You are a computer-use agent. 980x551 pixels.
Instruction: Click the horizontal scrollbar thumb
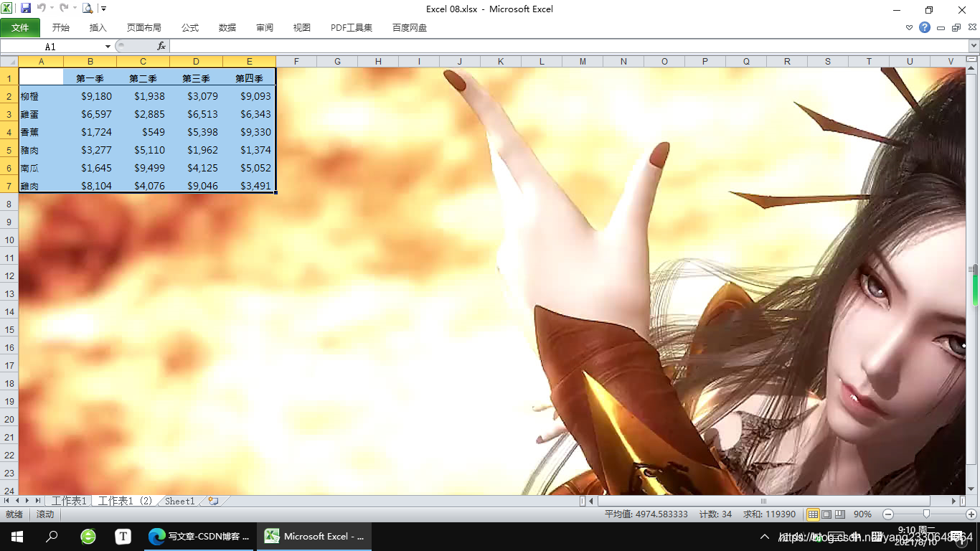[763, 501]
